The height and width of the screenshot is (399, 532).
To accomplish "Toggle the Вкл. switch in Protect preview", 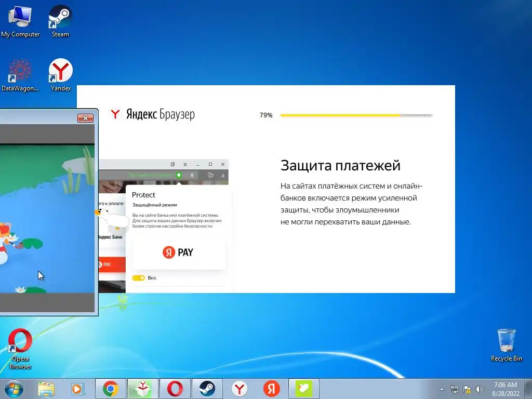I will point(138,278).
